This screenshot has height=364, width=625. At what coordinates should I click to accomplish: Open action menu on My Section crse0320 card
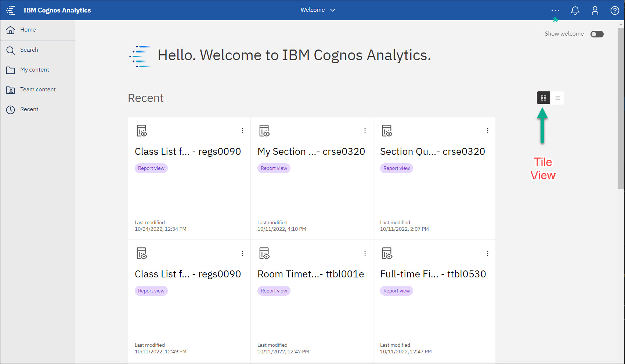coord(365,131)
